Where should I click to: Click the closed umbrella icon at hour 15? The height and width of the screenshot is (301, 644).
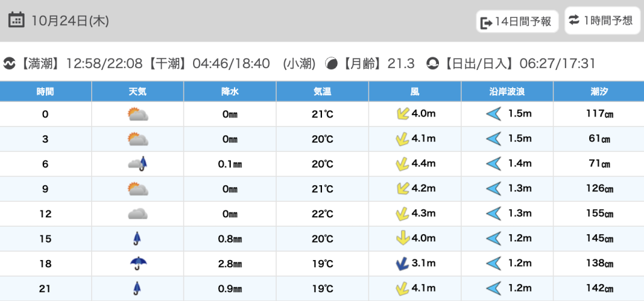[x=137, y=239]
